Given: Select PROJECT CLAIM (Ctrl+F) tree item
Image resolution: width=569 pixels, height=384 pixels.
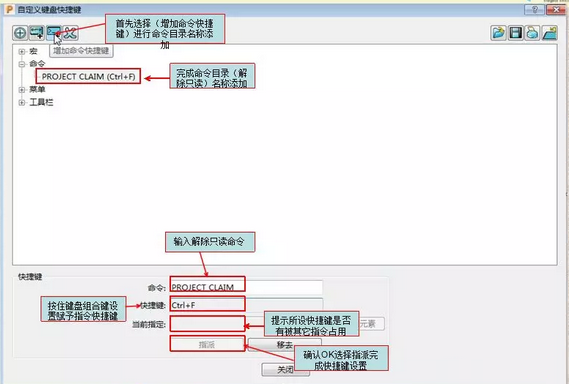Looking at the screenshot, I should tap(88, 77).
